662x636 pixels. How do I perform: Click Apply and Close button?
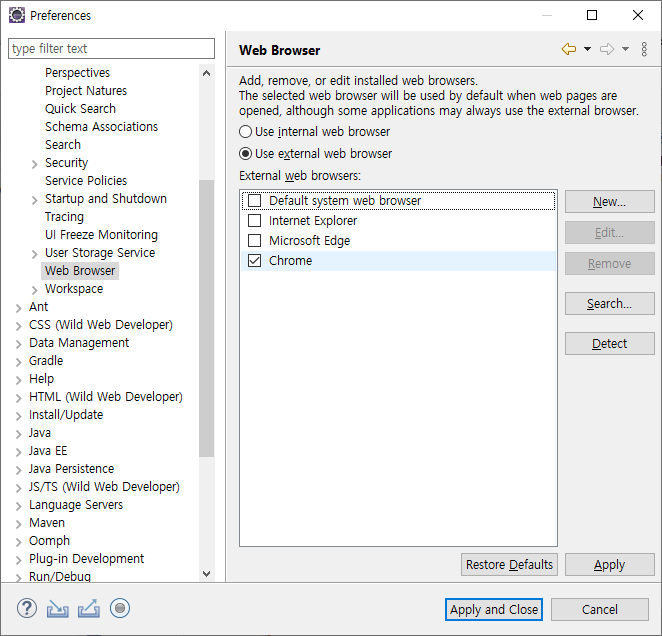coord(494,609)
